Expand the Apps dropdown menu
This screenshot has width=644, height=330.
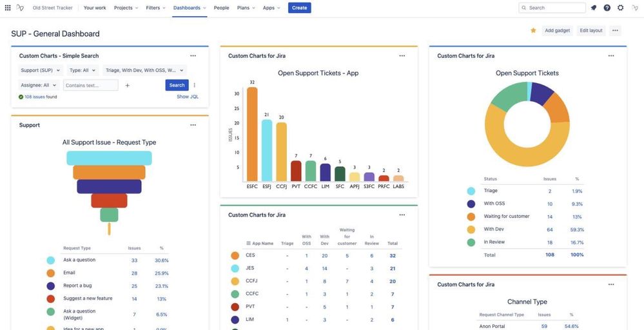(x=271, y=8)
